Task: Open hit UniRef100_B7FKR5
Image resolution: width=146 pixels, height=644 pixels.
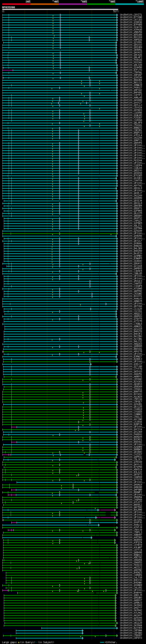Action: [131, 25]
